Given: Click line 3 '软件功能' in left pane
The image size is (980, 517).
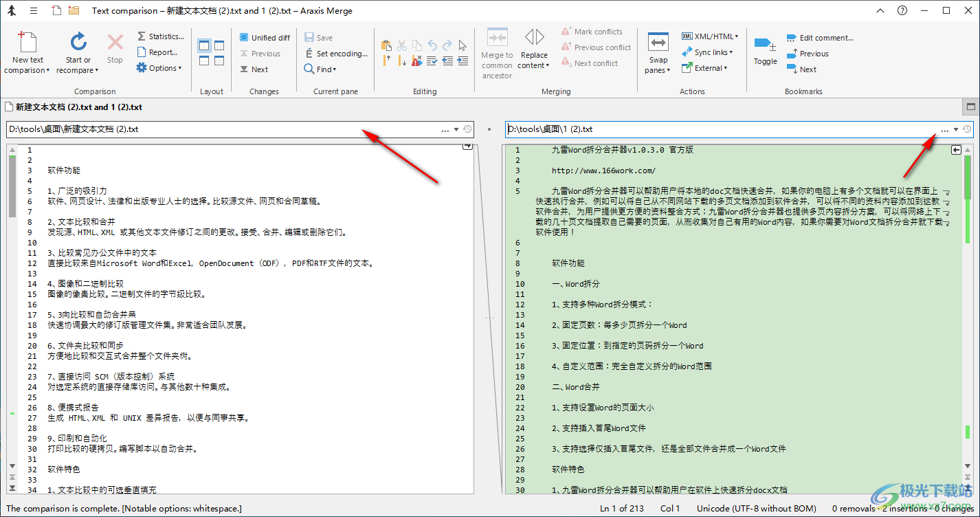Looking at the screenshot, I should coord(64,170).
